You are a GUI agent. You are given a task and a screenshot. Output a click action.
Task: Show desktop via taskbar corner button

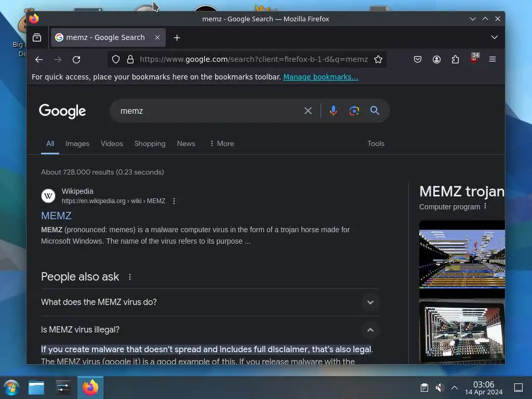518,388
